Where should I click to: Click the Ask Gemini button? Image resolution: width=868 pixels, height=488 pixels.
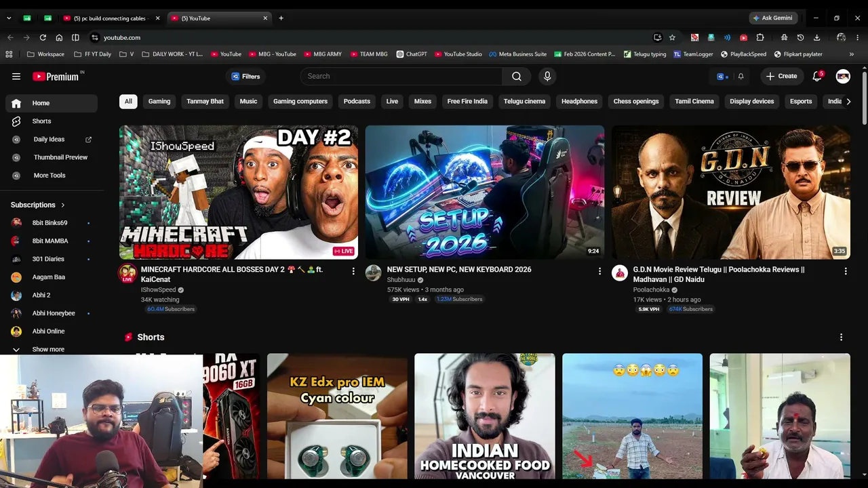[x=772, y=18]
